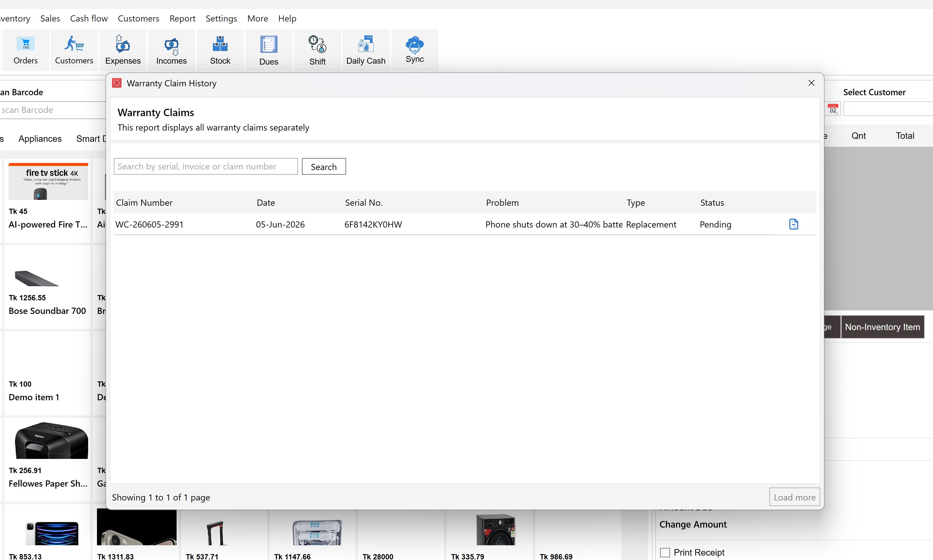This screenshot has height=560, width=933.
Task: Select the Tk 853.13 product thumbnail
Action: 52,533
